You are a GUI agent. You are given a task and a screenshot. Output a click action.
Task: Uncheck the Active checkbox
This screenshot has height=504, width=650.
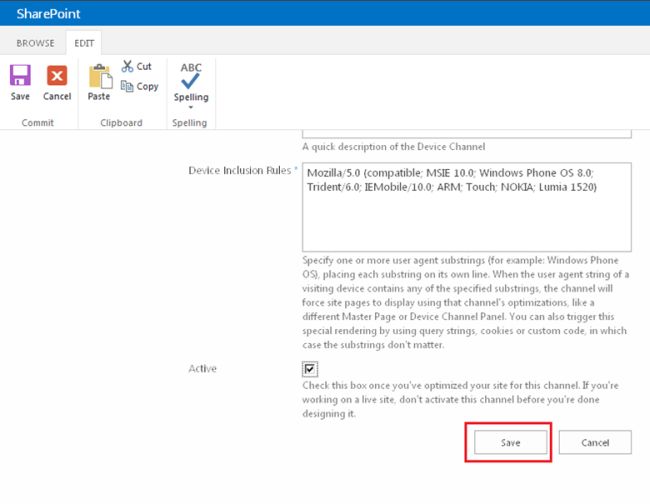(x=310, y=369)
